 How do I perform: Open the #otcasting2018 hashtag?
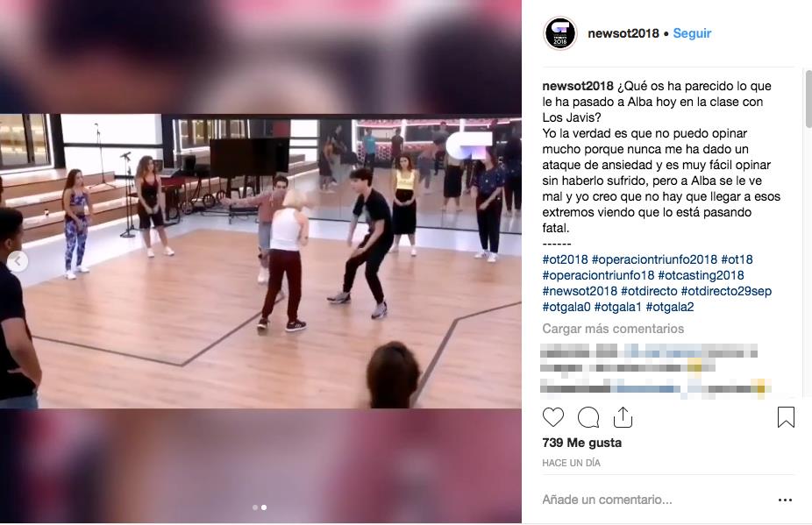pos(701,275)
